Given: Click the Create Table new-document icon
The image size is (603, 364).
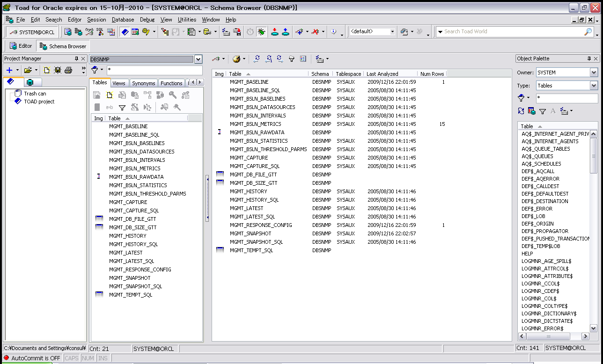Looking at the screenshot, I should [x=110, y=95].
